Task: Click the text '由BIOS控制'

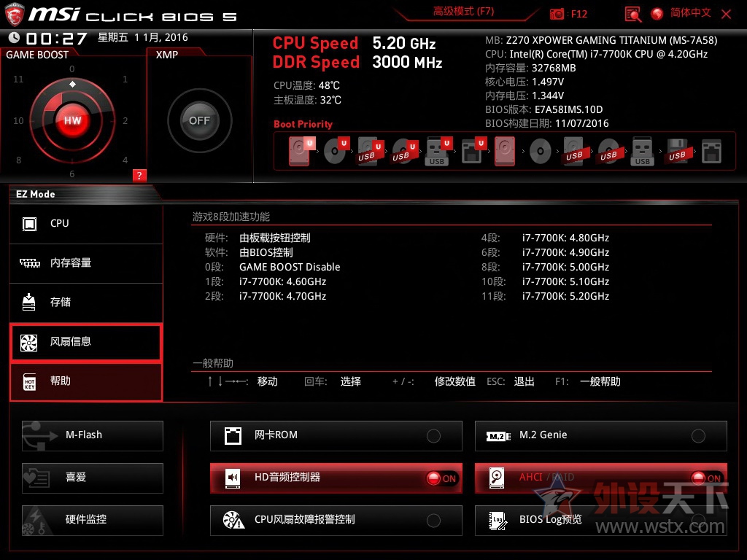Action: (x=266, y=252)
